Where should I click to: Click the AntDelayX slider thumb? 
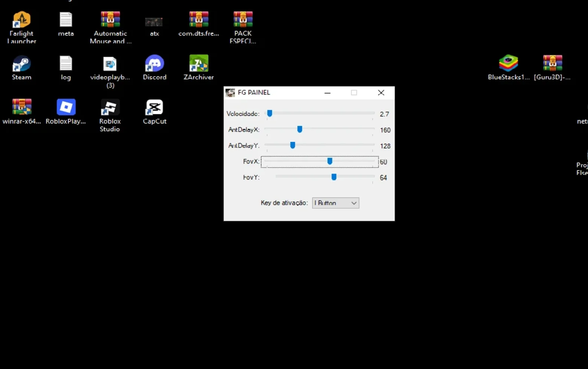[300, 129]
